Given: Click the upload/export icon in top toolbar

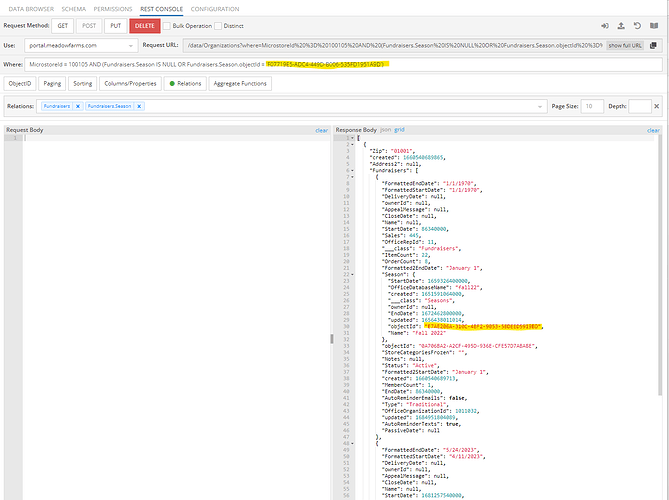Looking at the screenshot, I should point(621,26).
